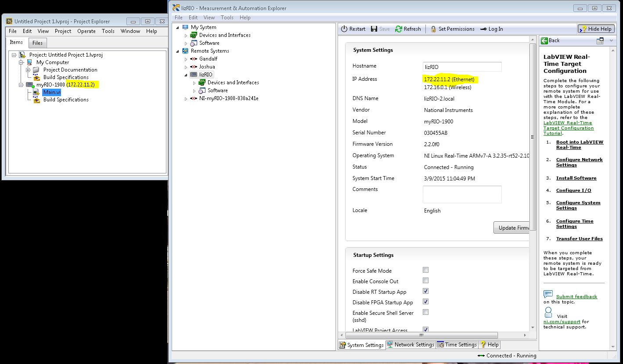Switch to the Network Settings tab
Image resolution: width=623 pixels, height=364 pixels.
(x=410, y=345)
